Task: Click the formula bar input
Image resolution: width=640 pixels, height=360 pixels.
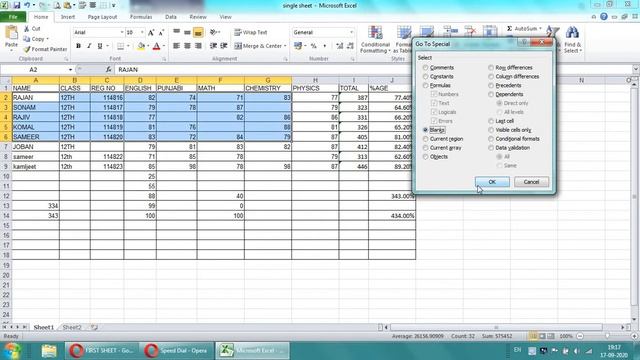Action: pos(373,70)
